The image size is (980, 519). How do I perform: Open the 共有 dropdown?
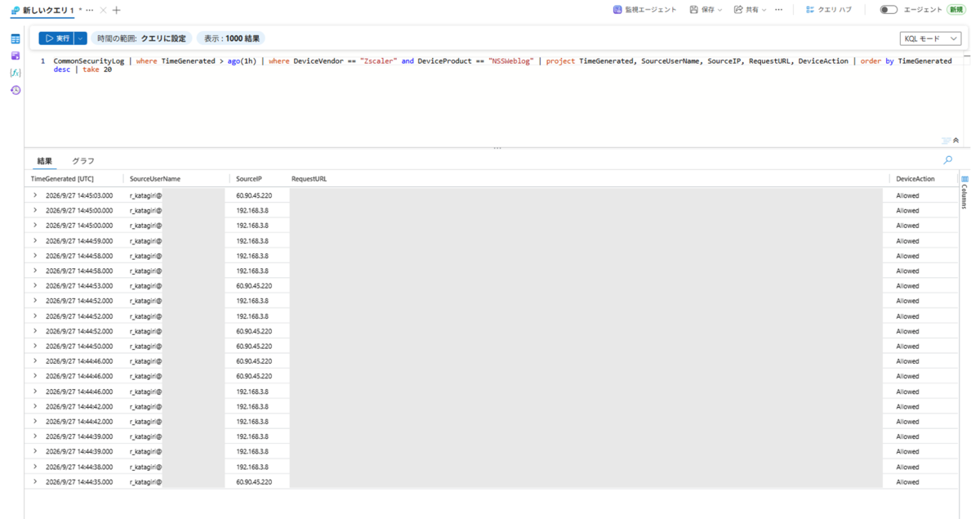[751, 10]
